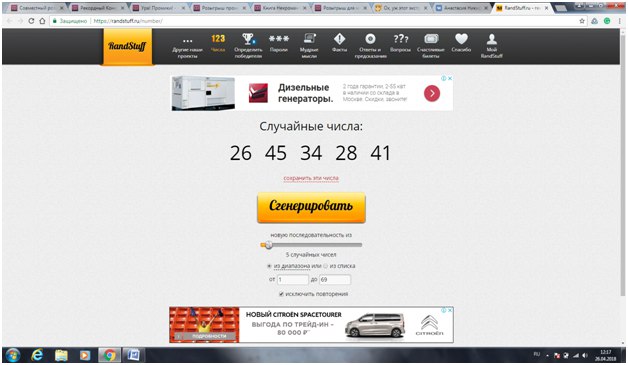Click the 'Сгенерировать' button

coord(311,207)
